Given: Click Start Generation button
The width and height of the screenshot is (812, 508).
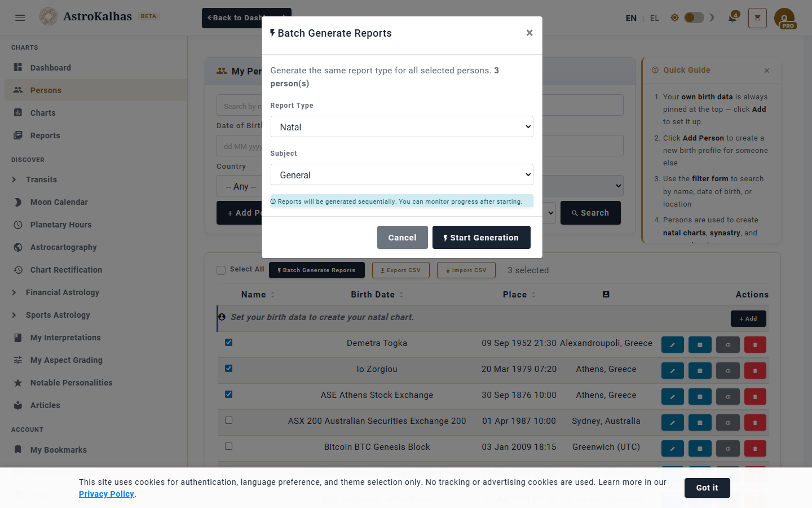Looking at the screenshot, I should click(481, 238).
